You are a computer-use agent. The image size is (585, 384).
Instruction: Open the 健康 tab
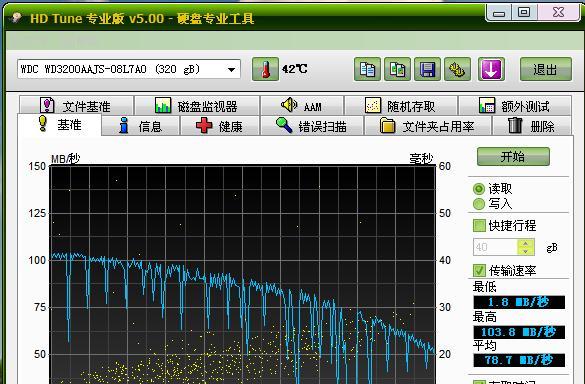220,126
